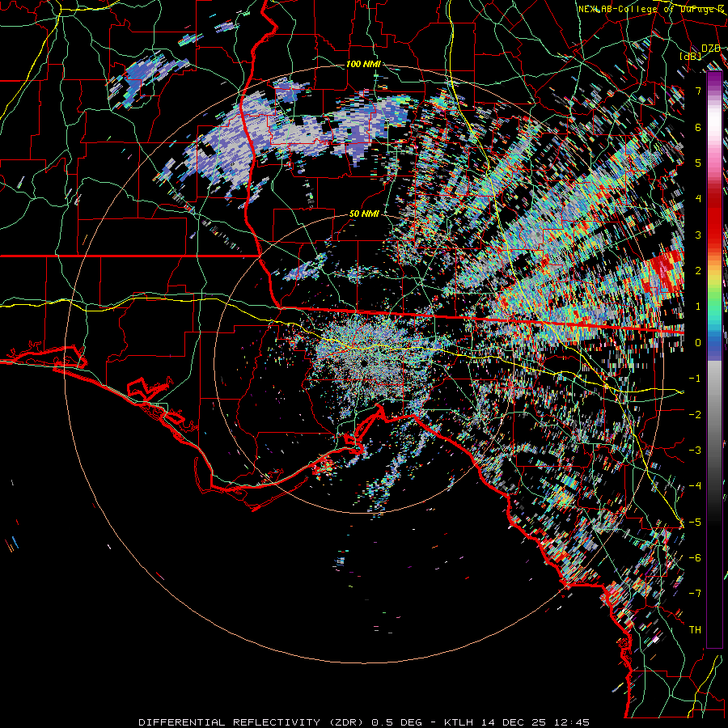Click the -4 value on color scale
The width and height of the screenshot is (728, 728).
coord(695,485)
